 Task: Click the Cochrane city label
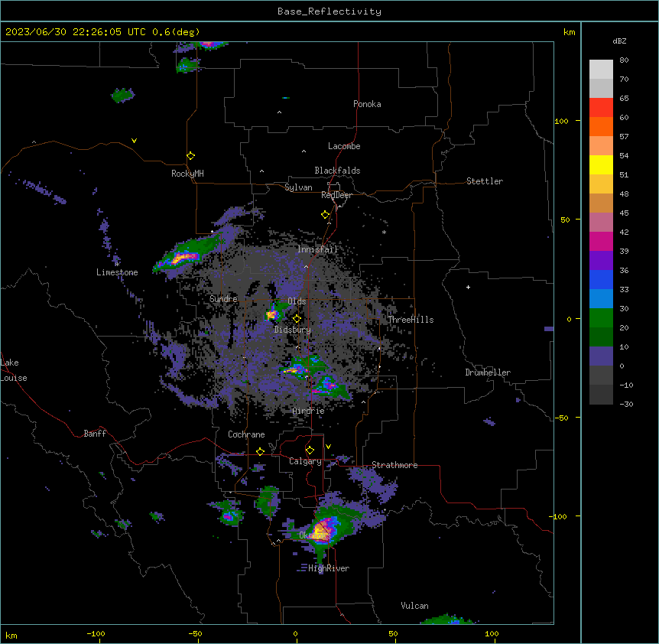[246, 434]
